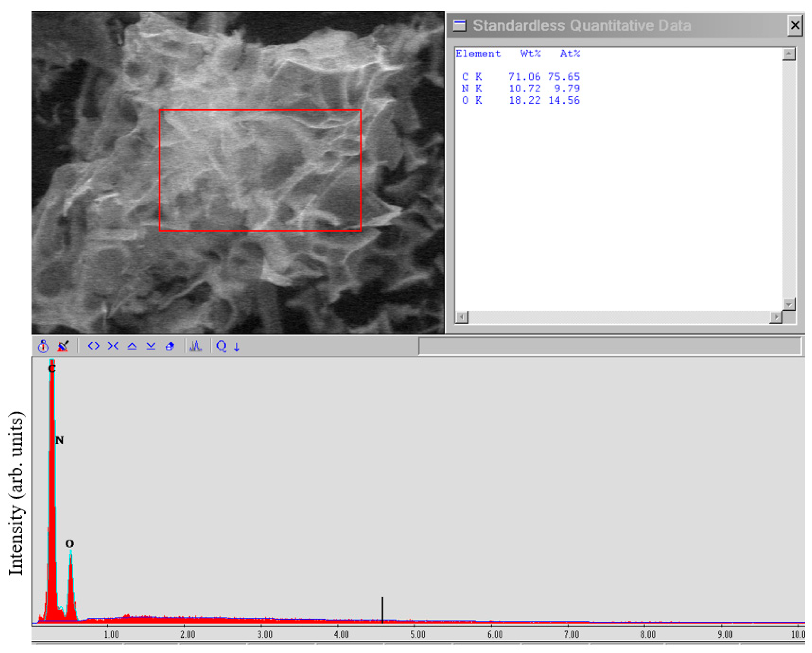Click the SEM micrograph image

point(238,172)
